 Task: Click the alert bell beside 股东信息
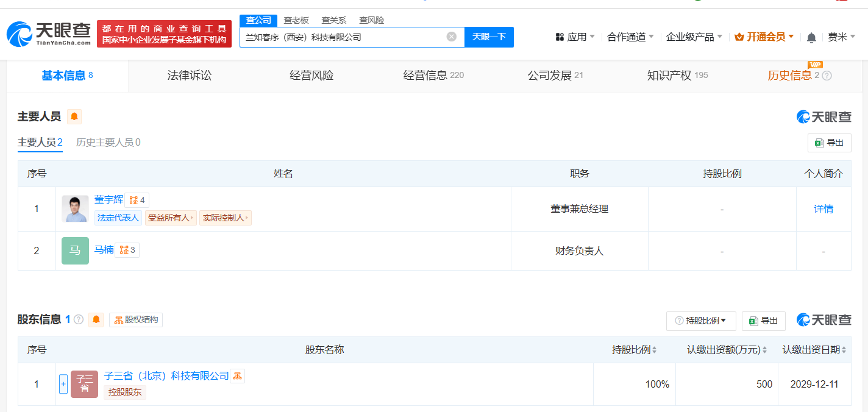96,319
